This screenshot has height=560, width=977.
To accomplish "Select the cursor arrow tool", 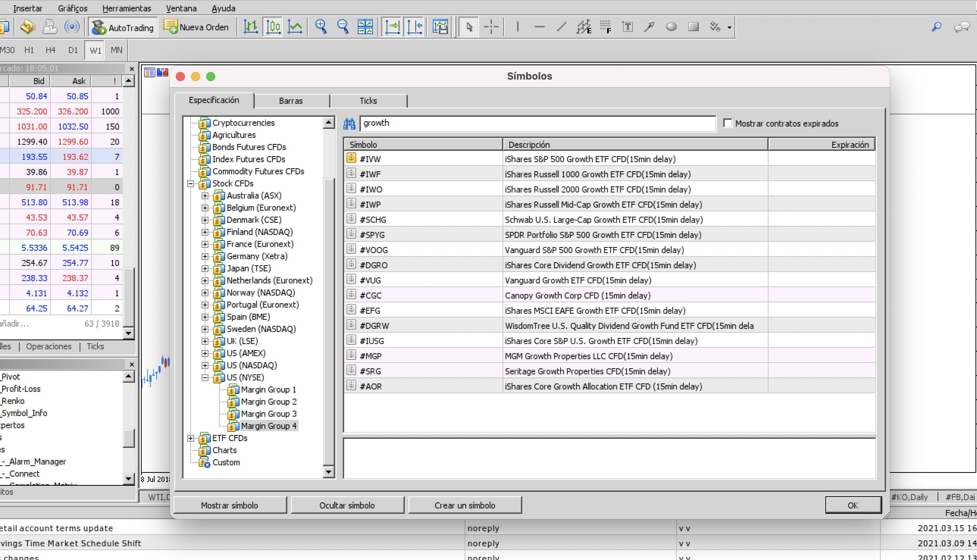I will [469, 27].
